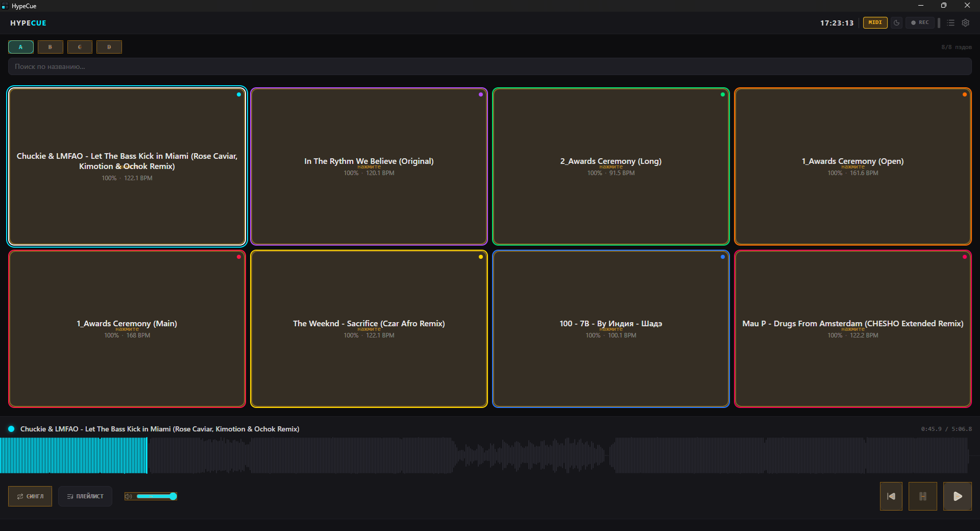Mute audio via the speaker icon
This screenshot has width=980, height=531.
tap(129, 496)
